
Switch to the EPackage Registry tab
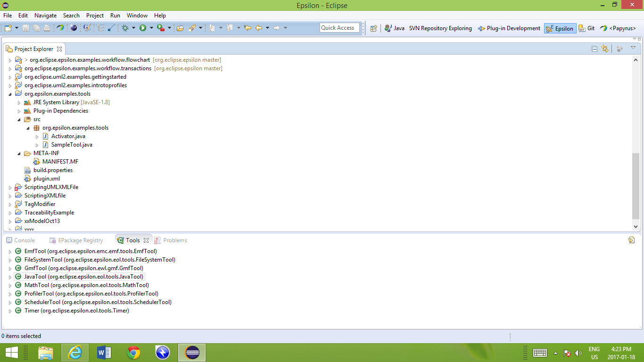tap(76, 240)
